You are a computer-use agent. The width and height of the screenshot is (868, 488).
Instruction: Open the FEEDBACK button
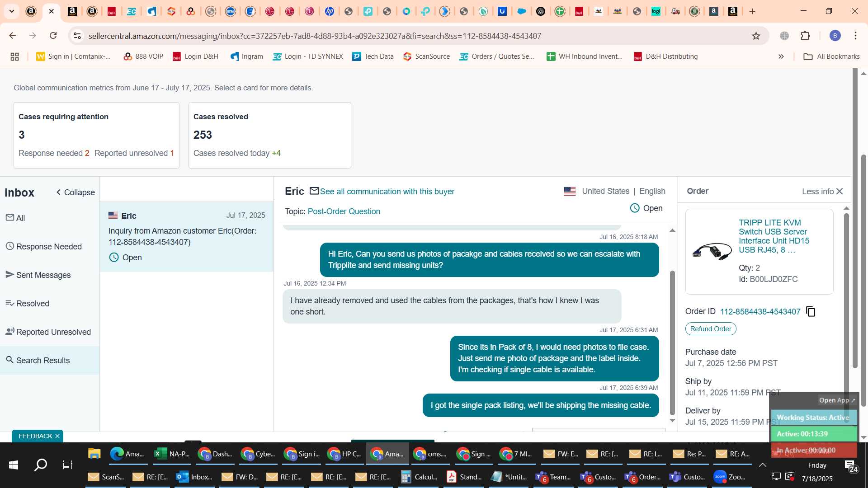tap(35, 436)
